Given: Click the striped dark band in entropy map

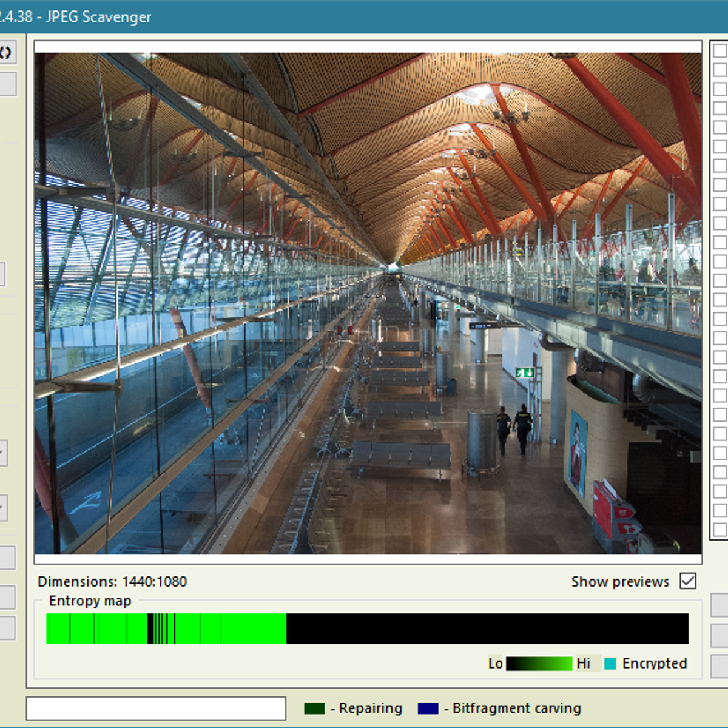Looking at the screenshot, I should tap(161, 629).
